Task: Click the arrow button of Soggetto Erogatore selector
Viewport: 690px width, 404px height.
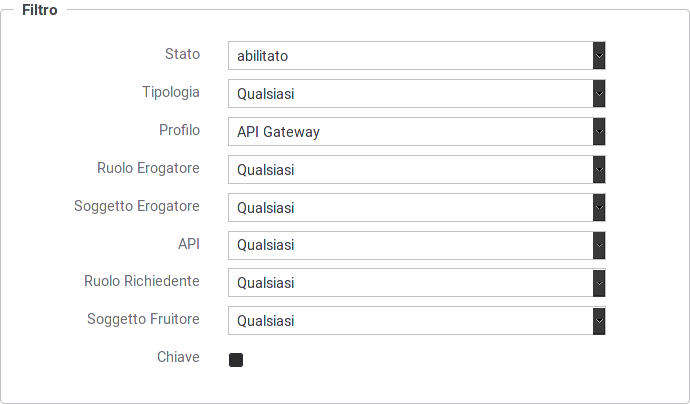Action: (x=599, y=207)
